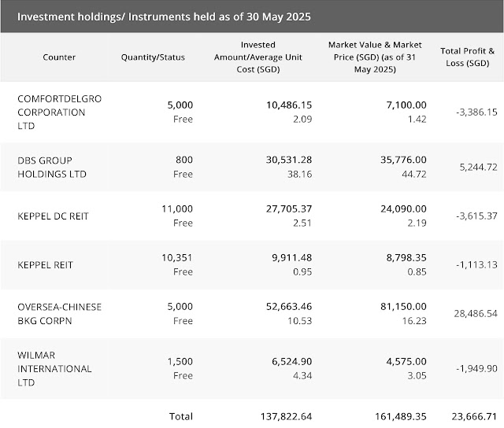This screenshot has width=504, height=428.
Task: Click average unit cost 38.16
Action: point(299,174)
